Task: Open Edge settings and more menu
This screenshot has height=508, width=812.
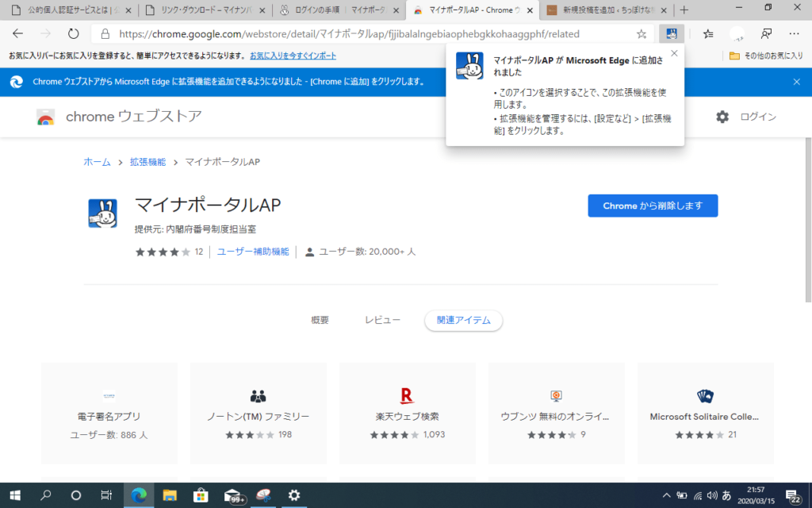Action: point(794,33)
